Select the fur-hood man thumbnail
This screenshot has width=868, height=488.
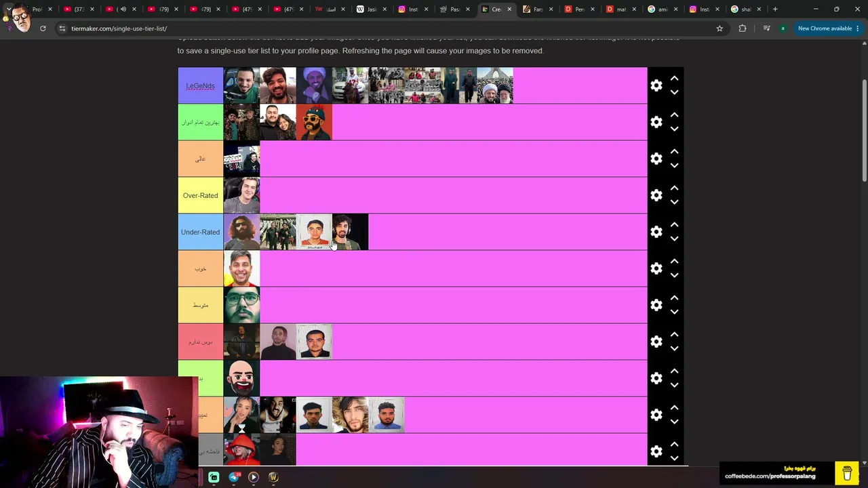click(350, 415)
